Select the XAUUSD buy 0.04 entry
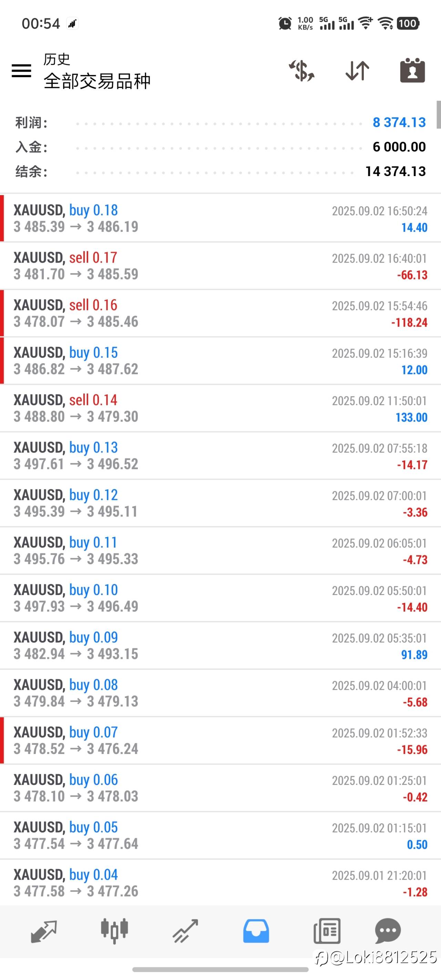 point(221,882)
